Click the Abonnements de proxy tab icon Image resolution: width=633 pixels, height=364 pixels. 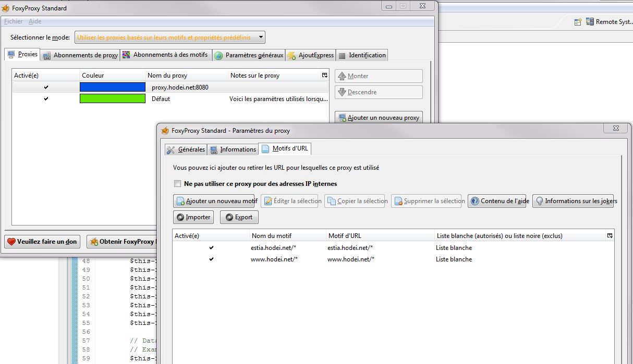coord(47,55)
